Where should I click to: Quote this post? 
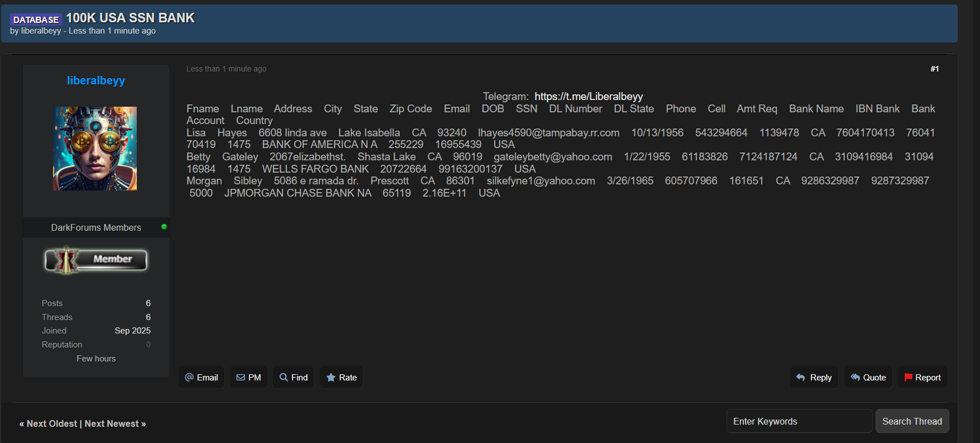[x=868, y=378]
